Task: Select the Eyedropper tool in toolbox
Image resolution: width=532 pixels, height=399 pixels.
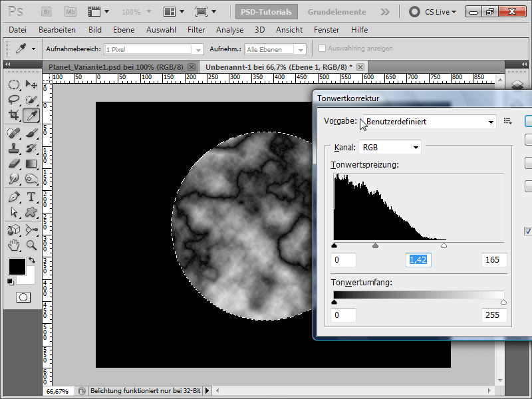Action: click(x=31, y=115)
